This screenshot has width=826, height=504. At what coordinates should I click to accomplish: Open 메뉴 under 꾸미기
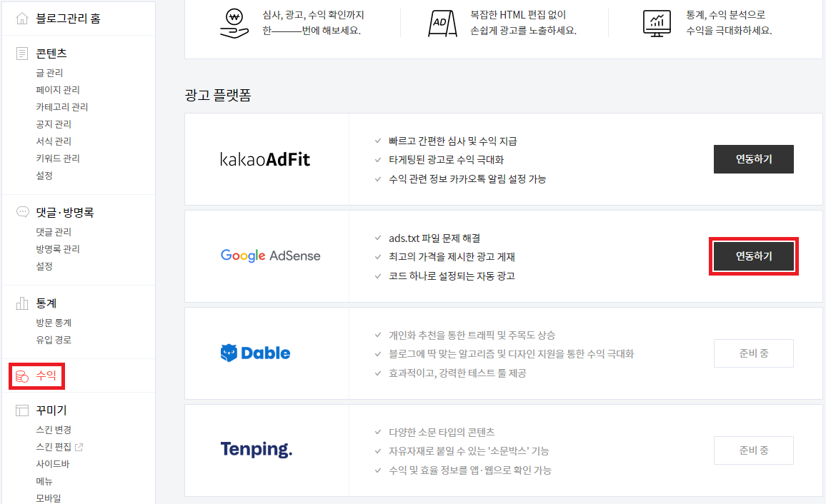44,481
